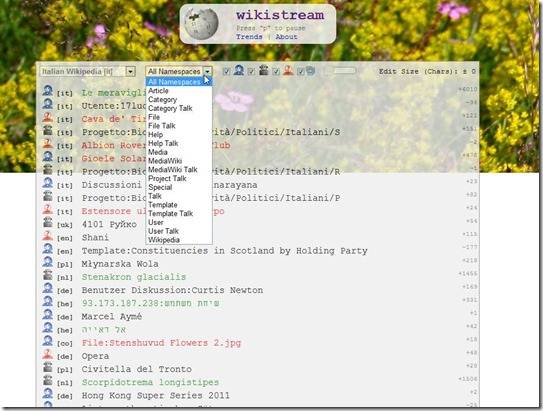Screen dimensions: 543x411
Task: Click robot icon beside Civitella del Tronto
Action: pyautogui.click(x=47, y=367)
